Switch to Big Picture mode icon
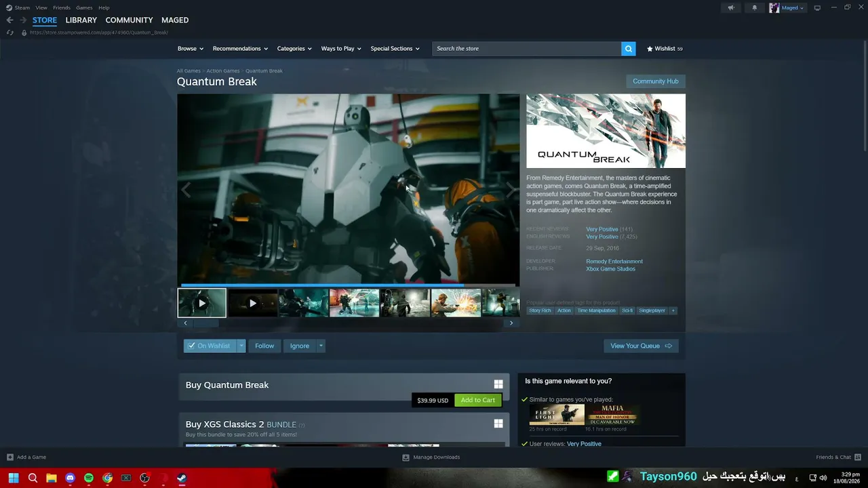 point(817,8)
